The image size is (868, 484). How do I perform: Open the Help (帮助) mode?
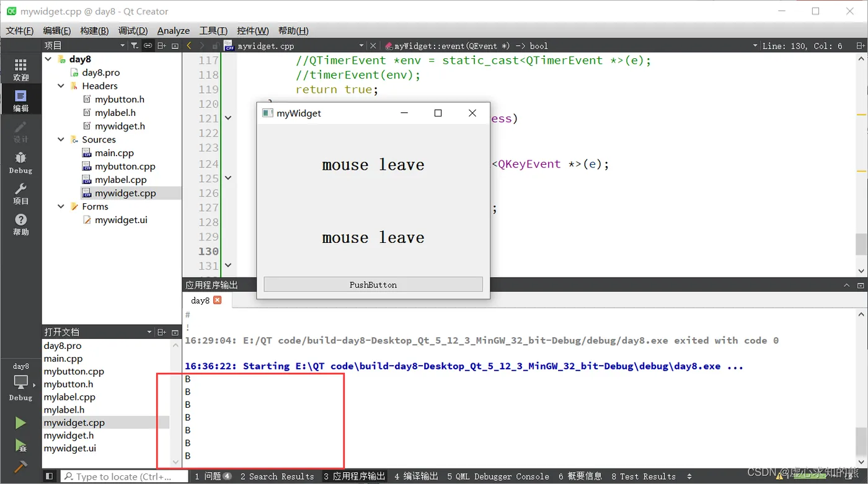20,224
